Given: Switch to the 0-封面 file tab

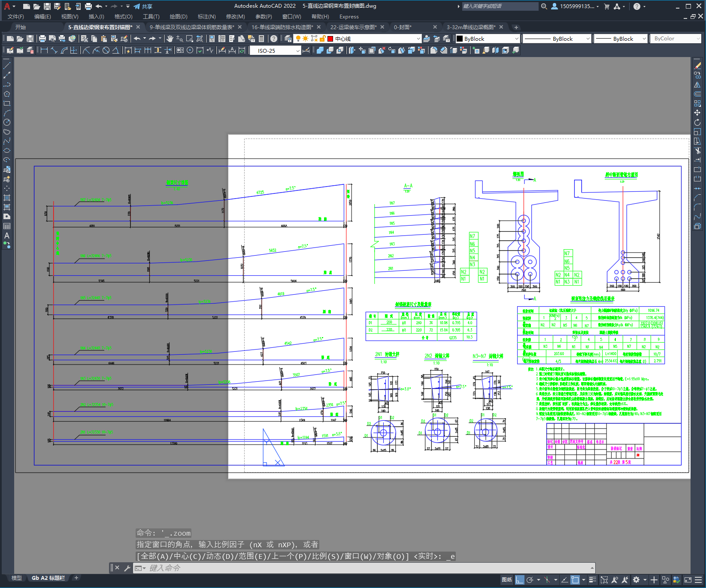Looking at the screenshot, I should click(x=403, y=27).
